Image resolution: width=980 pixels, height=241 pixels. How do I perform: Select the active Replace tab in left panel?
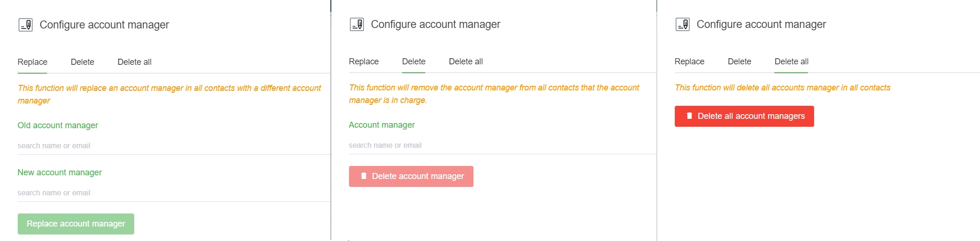(x=32, y=62)
